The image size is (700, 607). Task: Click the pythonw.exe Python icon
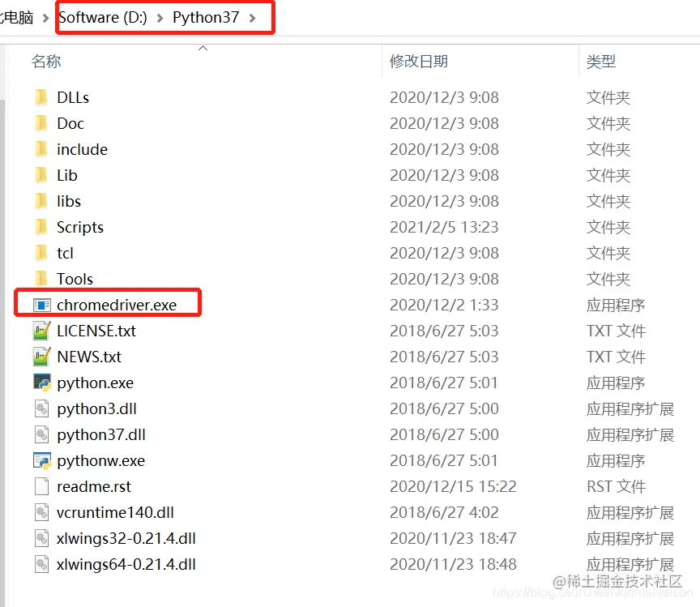[x=42, y=460]
